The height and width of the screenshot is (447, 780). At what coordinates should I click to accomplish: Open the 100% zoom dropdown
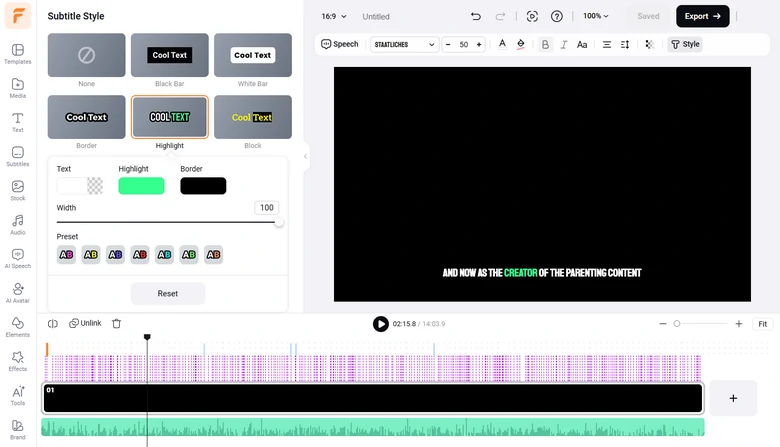click(596, 16)
